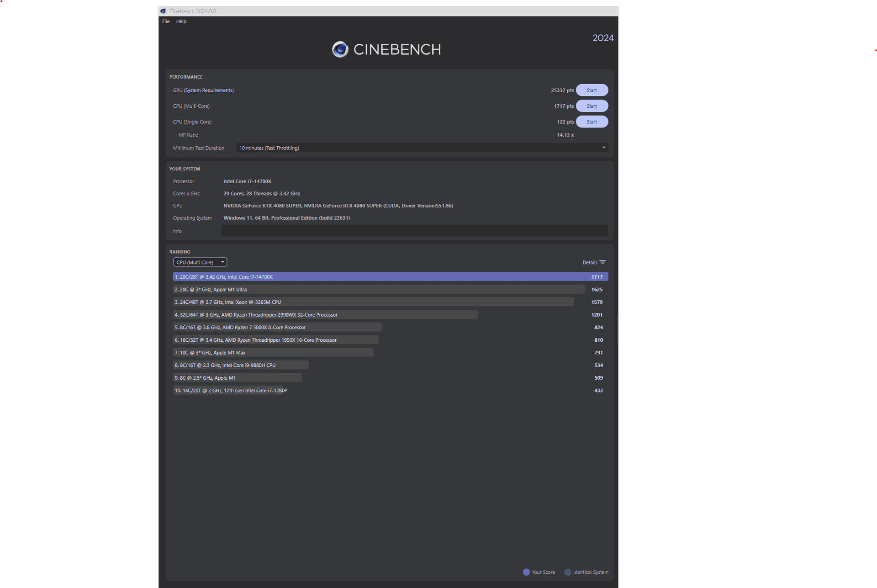Click the Cinebench title bar app icon
Image resolution: width=877 pixels, height=588 pixels.
click(x=163, y=11)
